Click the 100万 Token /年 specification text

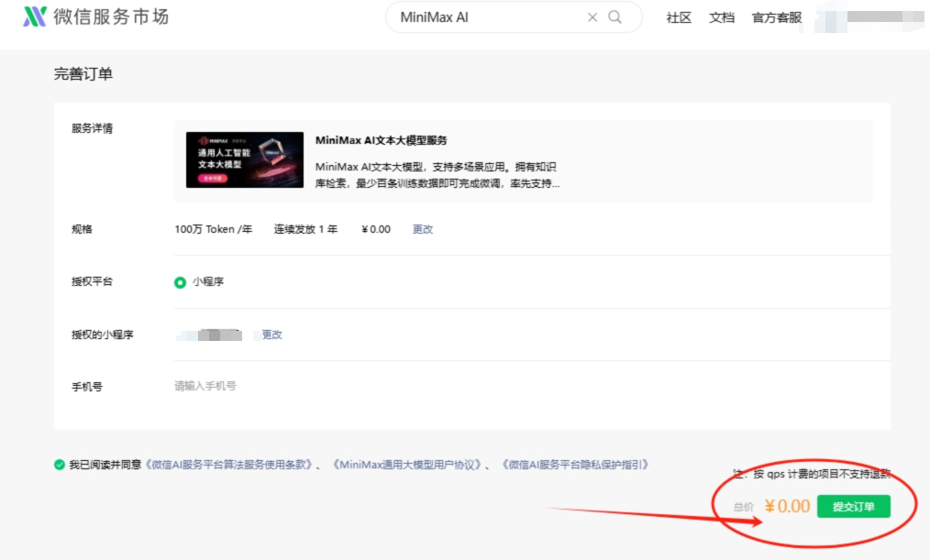coord(214,229)
